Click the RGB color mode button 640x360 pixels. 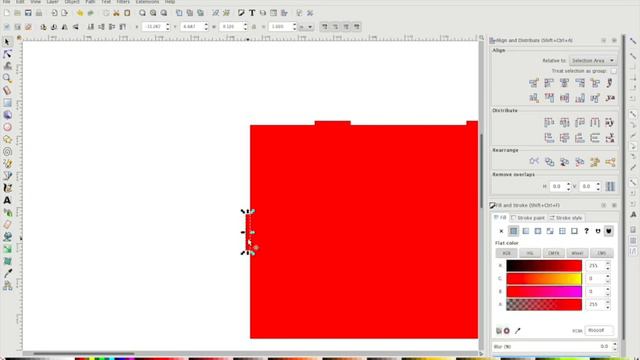click(506, 253)
